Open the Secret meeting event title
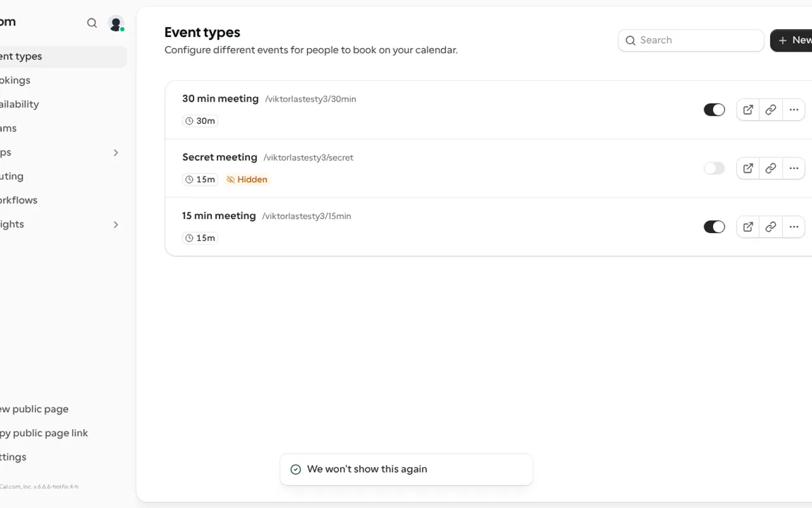Screen dimensions: 812x508 219,157
